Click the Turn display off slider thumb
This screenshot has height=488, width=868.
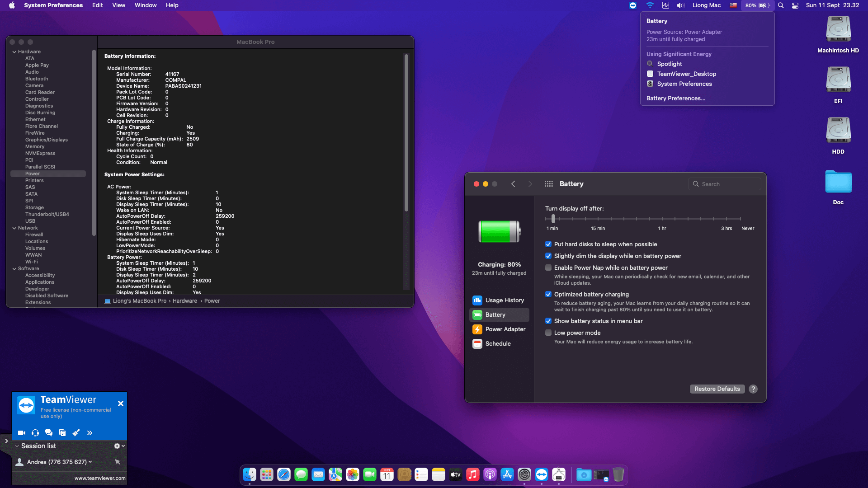pos(553,219)
